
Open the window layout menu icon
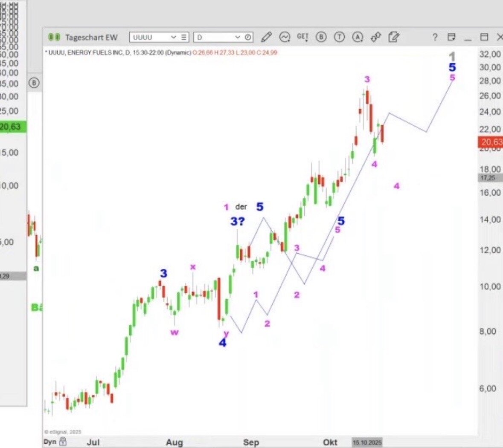451,38
